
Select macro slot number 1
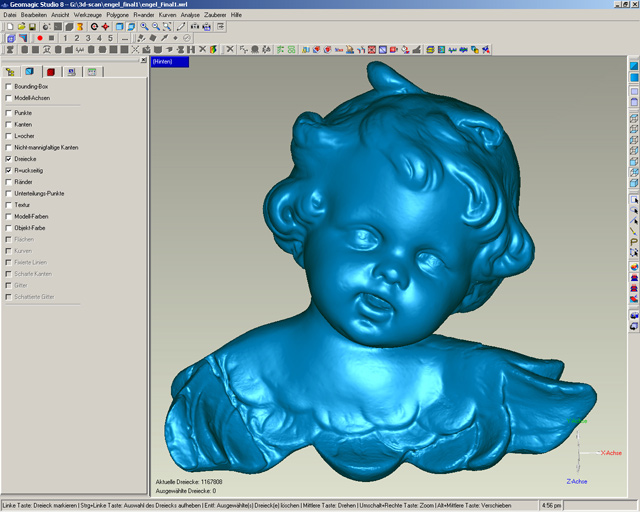point(65,38)
